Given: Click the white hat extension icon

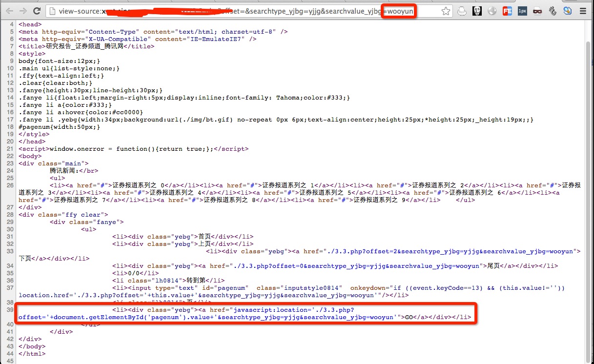Looking at the screenshot, I should coord(462,11).
